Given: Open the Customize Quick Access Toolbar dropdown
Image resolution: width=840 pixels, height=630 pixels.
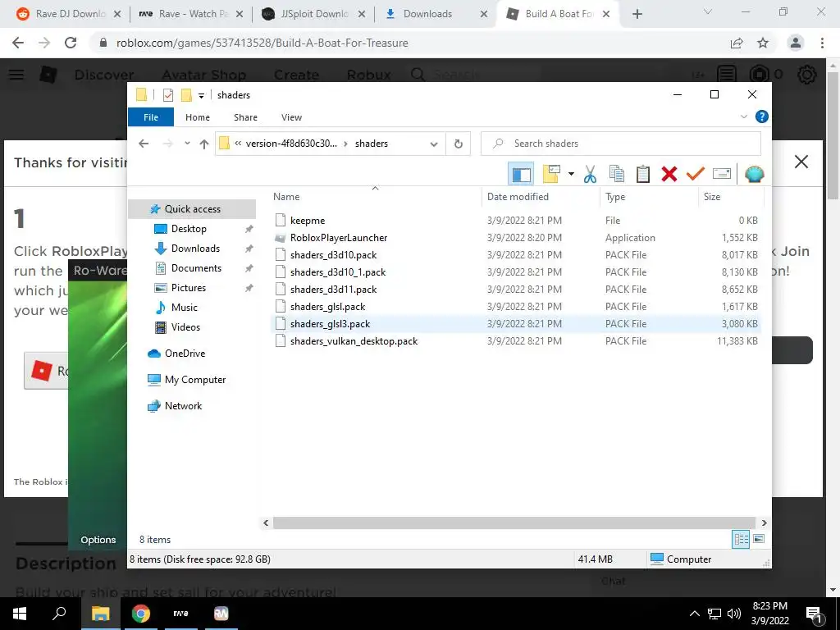Looking at the screenshot, I should pos(202,96).
